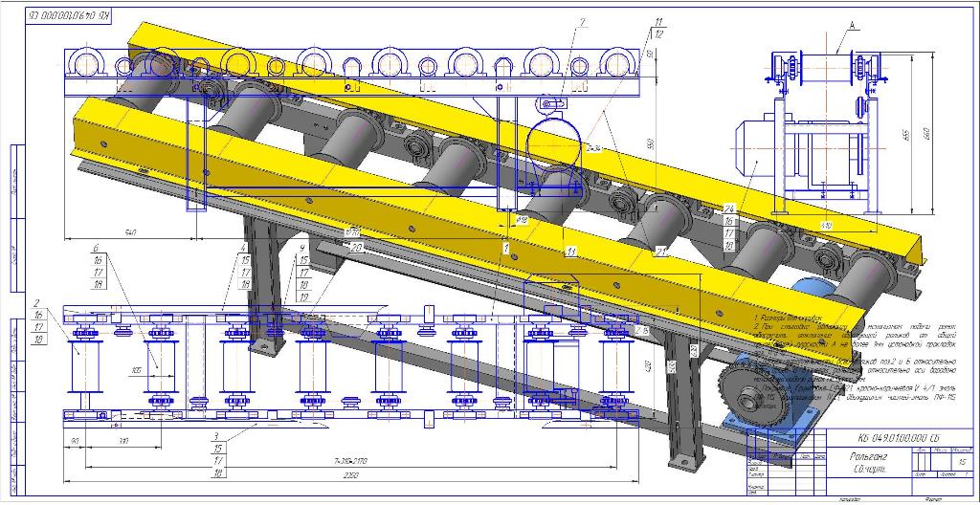Click the dimension text 7×310=2170
Image resolution: width=980 pixels, height=505 pixels.
pyautogui.click(x=349, y=461)
